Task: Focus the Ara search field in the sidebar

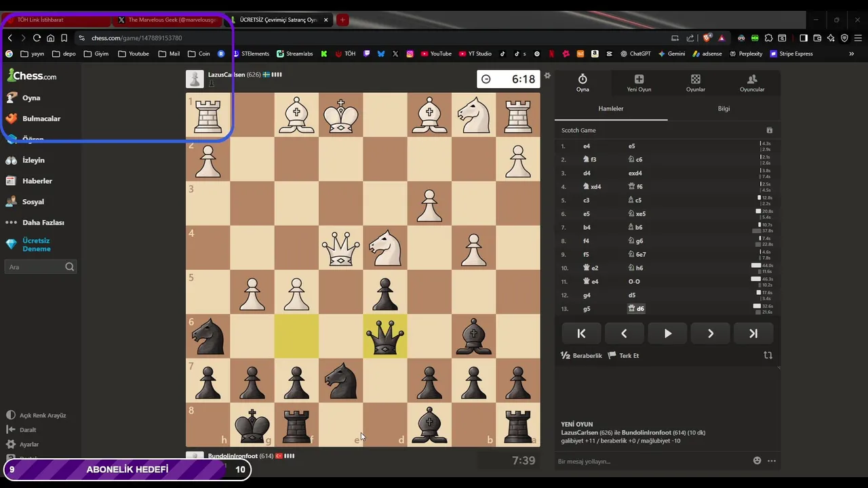Action: tap(41, 267)
